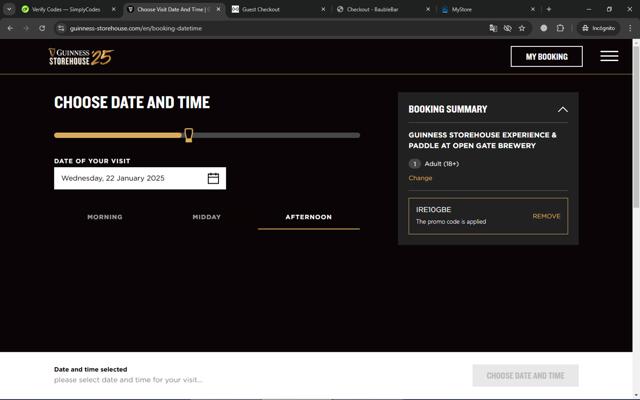Click the Choose Date And Time button

coord(525,376)
